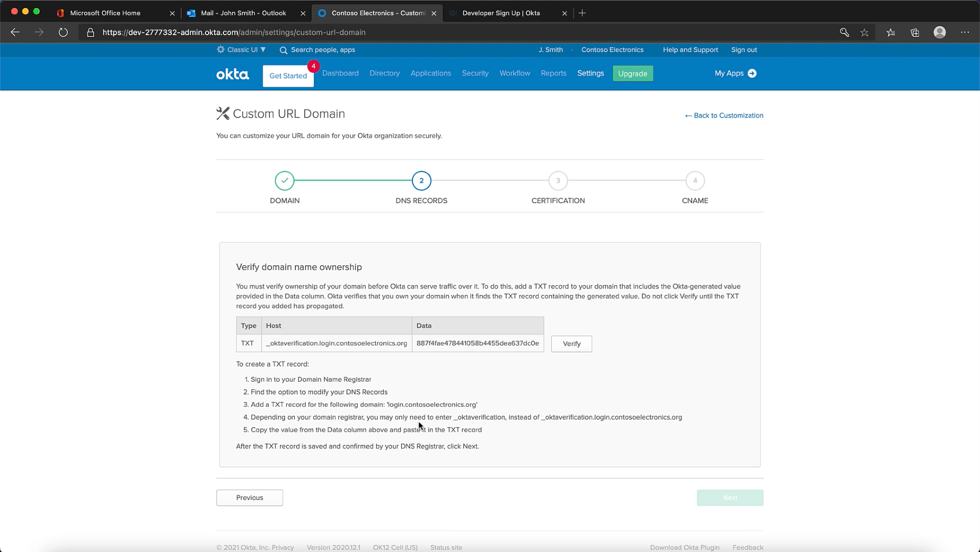The height and width of the screenshot is (552, 980).
Task: Follow the Back to Customization link
Action: (x=724, y=115)
